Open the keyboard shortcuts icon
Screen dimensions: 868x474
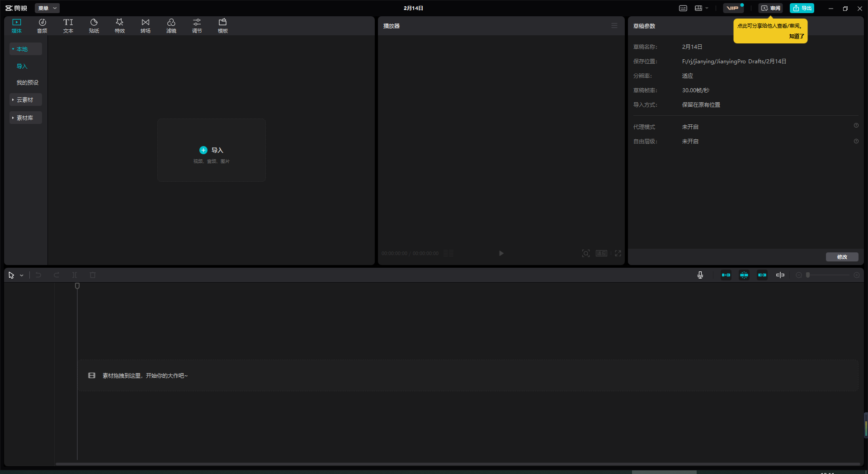[x=683, y=8]
